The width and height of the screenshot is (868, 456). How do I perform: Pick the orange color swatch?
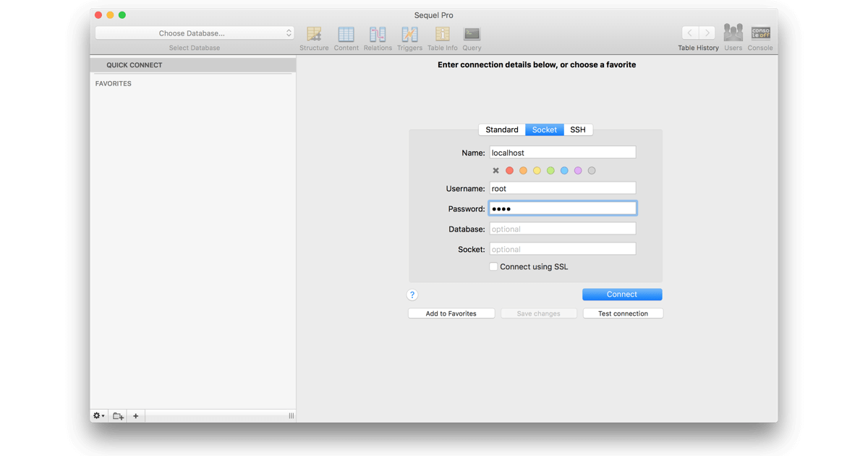pos(523,171)
